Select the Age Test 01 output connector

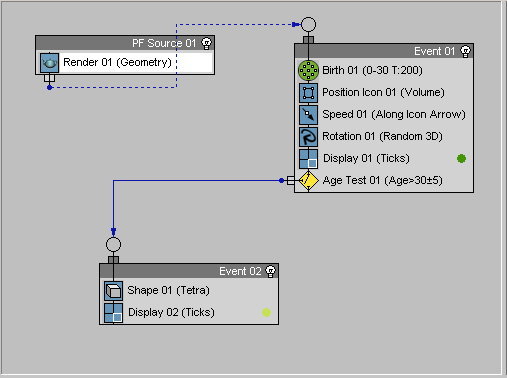(x=290, y=181)
